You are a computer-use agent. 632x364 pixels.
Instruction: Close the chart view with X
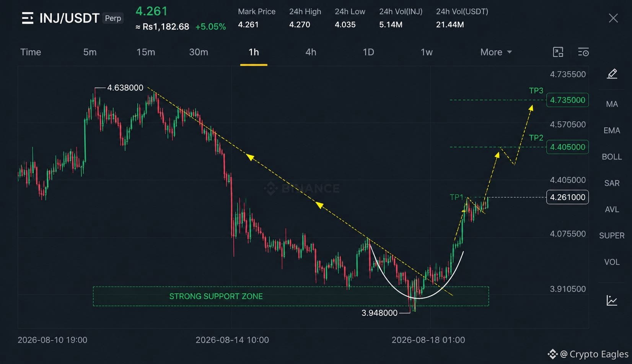pyautogui.click(x=613, y=18)
